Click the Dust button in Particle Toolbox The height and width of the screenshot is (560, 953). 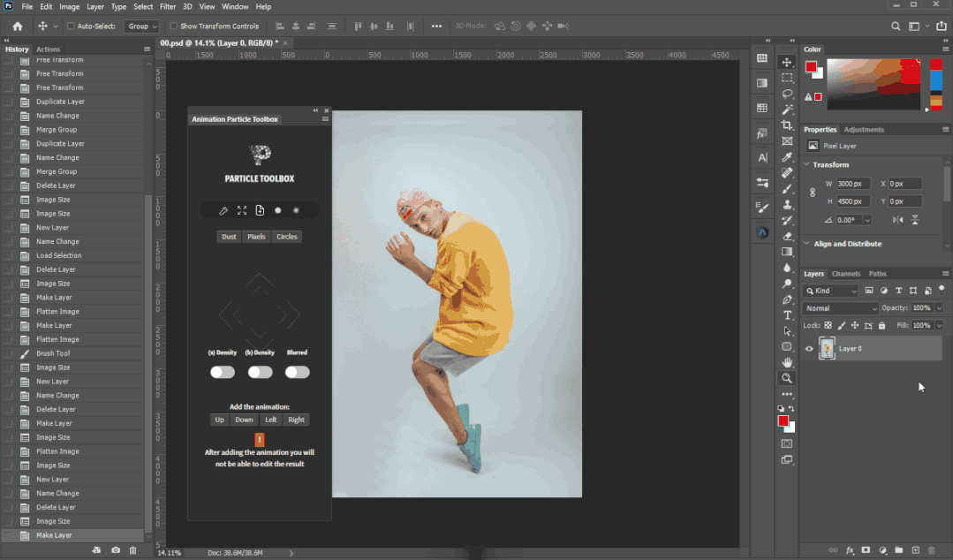229,237
